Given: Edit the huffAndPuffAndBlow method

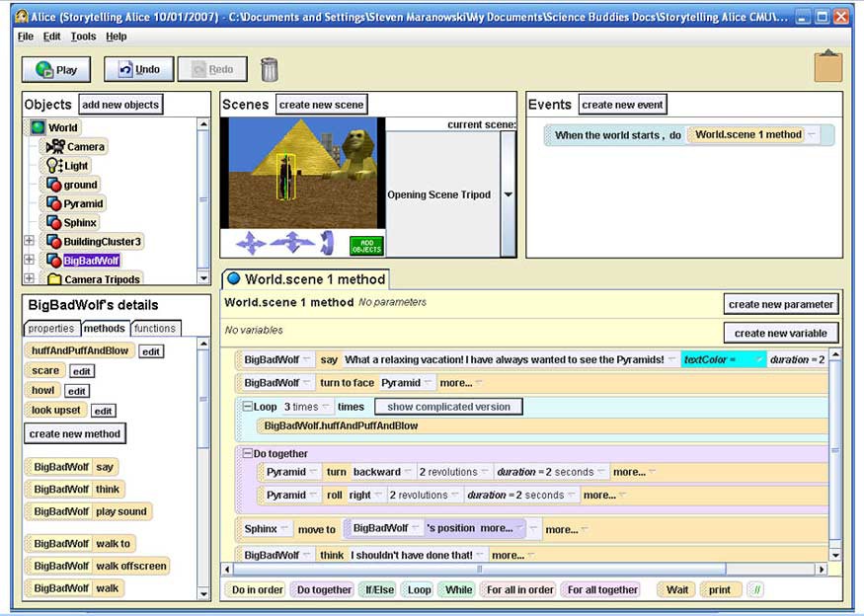Looking at the screenshot, I should pos(151,351).
